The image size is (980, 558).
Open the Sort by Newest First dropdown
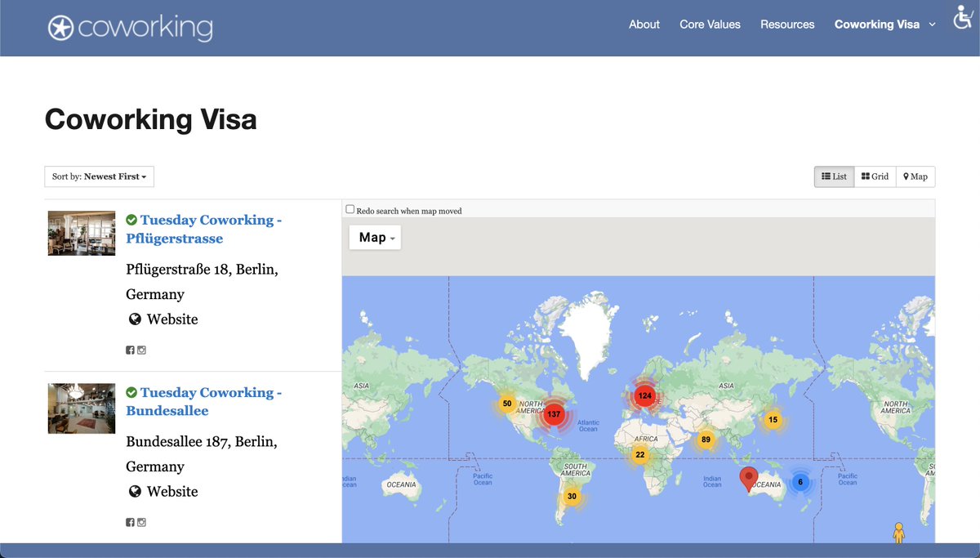tap(99, 176)
